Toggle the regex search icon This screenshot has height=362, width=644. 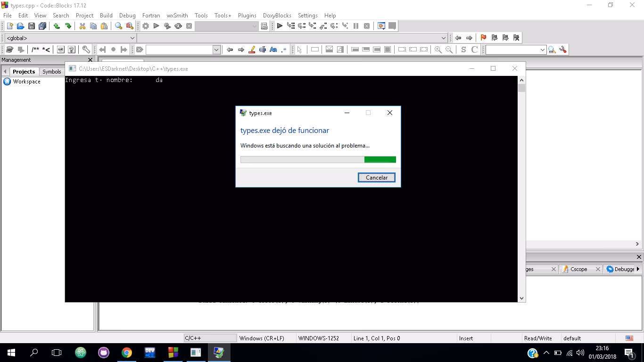coord(284,49)
